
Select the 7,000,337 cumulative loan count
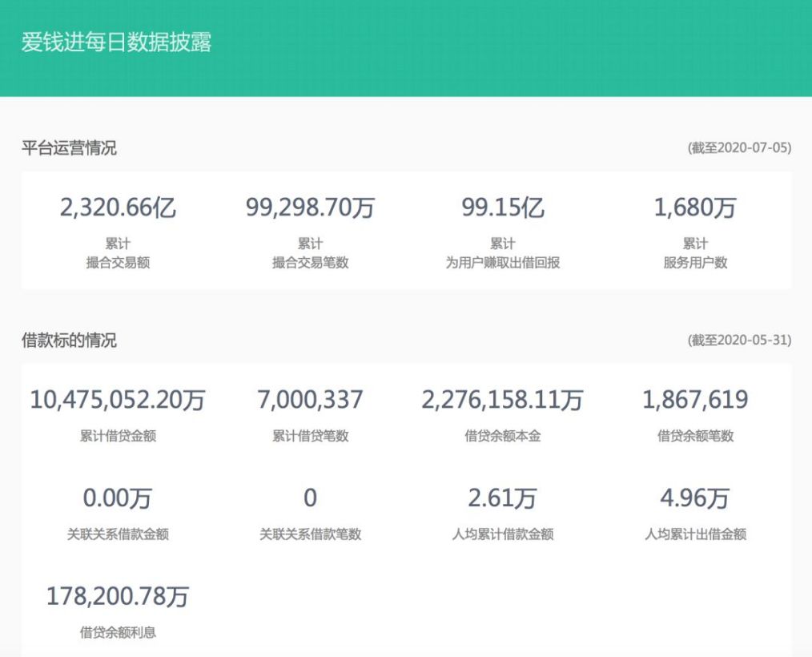(310, 400)
